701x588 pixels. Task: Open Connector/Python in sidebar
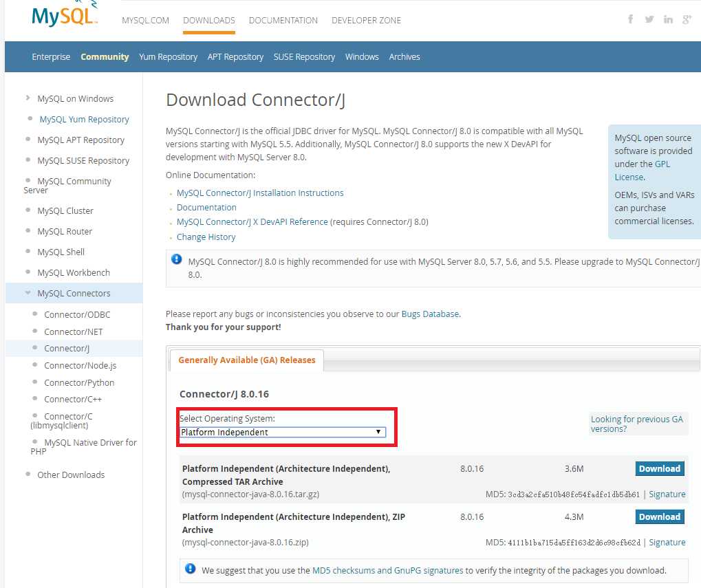coord(79,383)
